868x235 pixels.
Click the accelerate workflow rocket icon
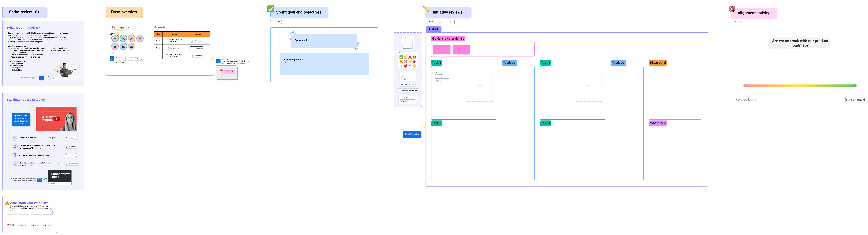click(x=7, y=202)
